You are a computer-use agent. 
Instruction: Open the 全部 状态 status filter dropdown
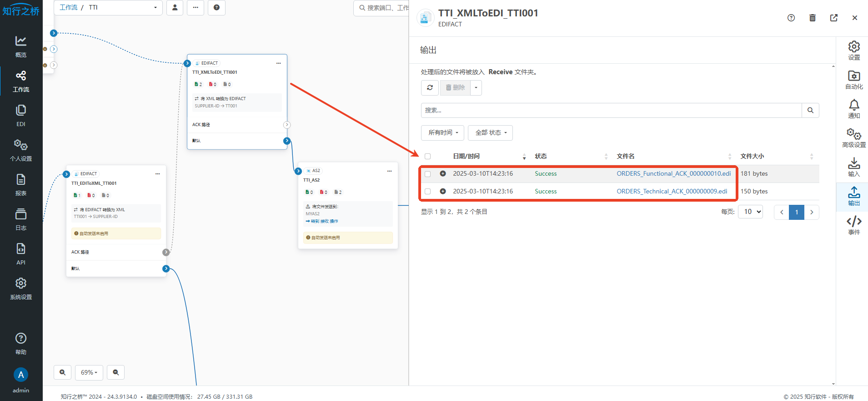[x=490, y=133]
